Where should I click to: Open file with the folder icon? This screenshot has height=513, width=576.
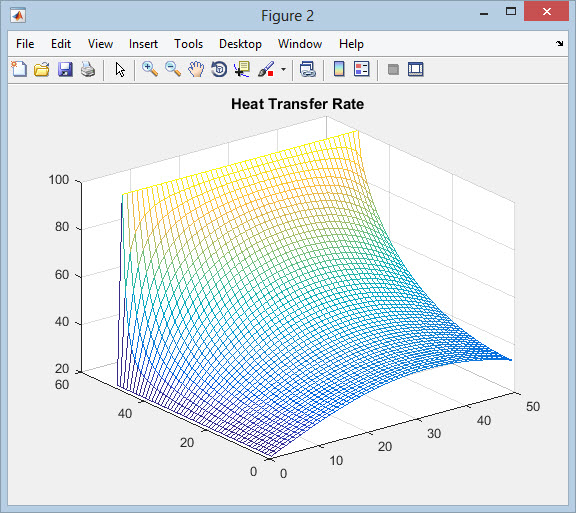coord(42,69)
